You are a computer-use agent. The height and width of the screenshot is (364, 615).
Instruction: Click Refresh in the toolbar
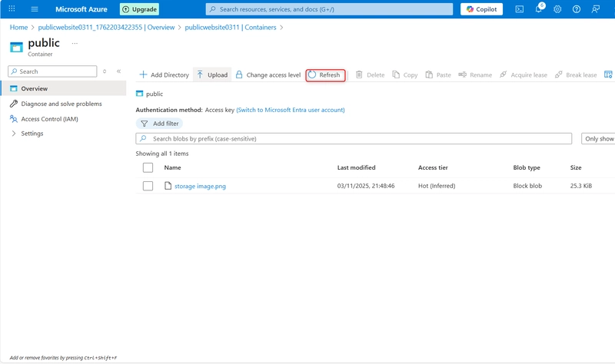point(324,75)
